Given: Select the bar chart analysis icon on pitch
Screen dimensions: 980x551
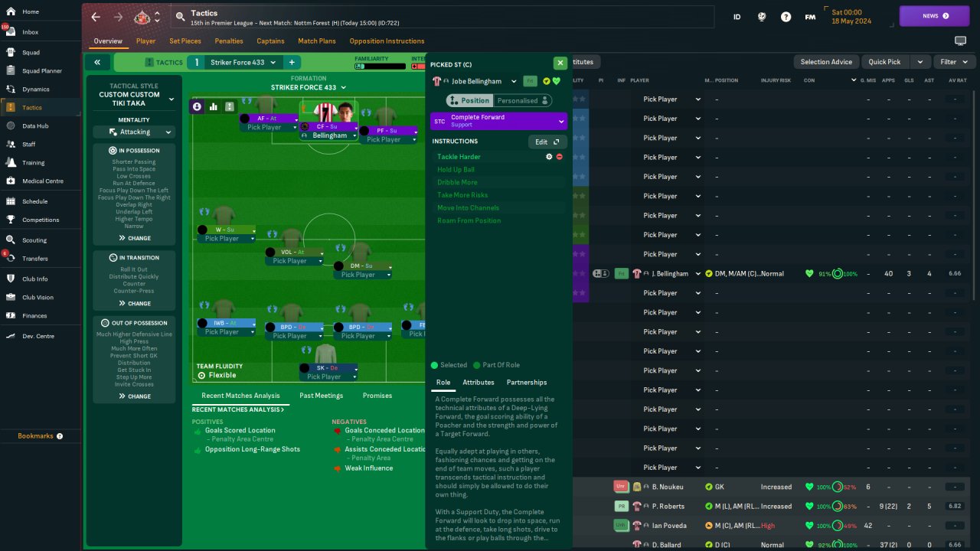Looking at the screenshot, I should (214, 106).
